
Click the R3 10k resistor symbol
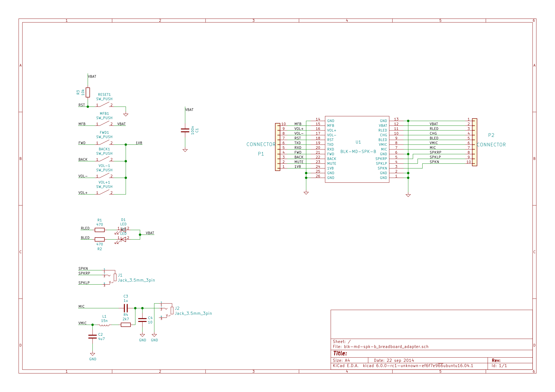pyautogui.click(x=88, y=92)
